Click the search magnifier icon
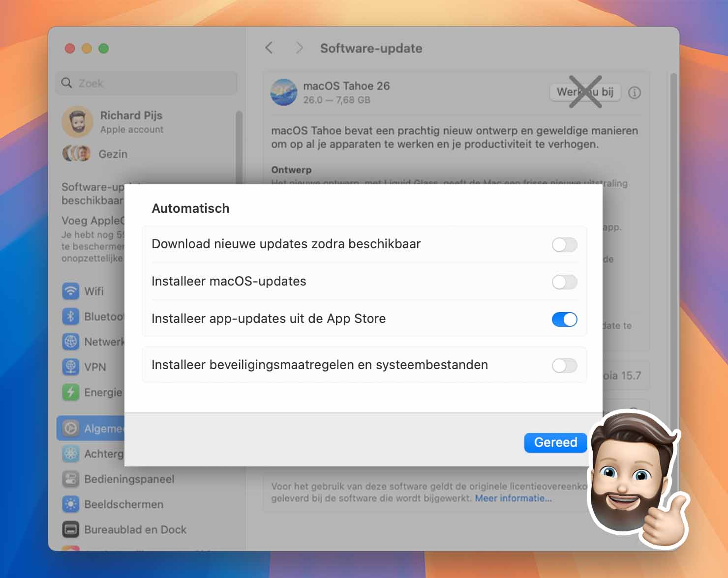 coord(66,83)
